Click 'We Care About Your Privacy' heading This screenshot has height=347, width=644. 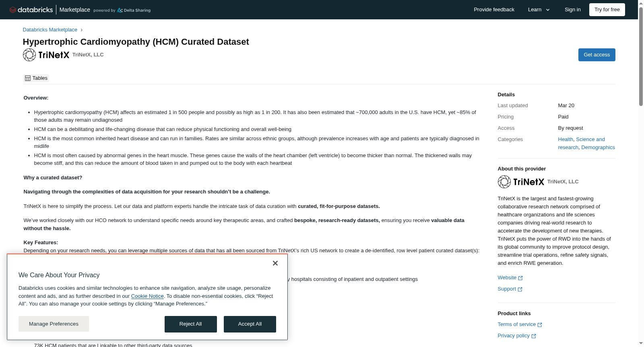point(59,275)
